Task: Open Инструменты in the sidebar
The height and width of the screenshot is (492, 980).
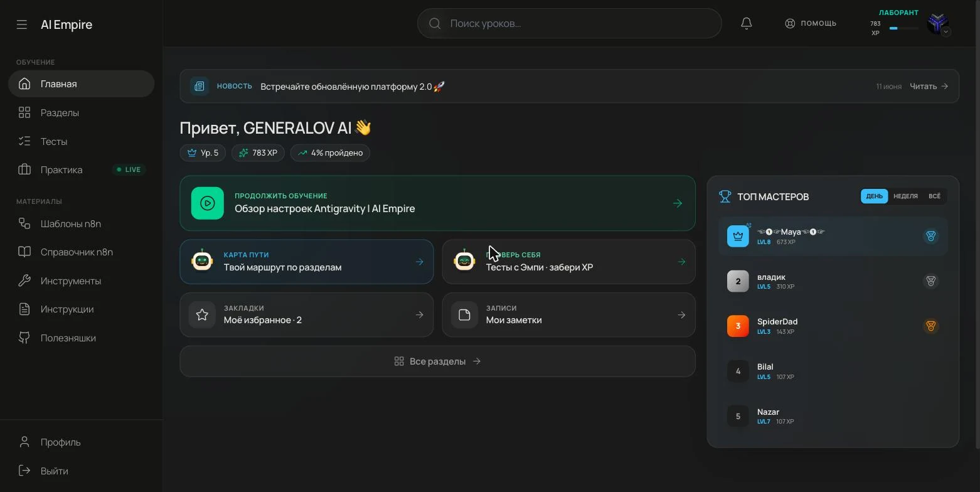Action: click(x=82, y=281)
